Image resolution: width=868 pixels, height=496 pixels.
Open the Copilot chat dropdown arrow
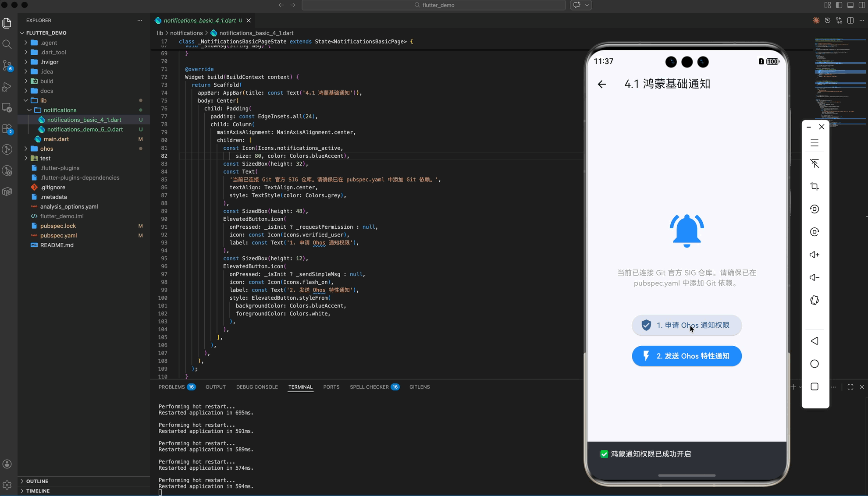click(x=587, y=5)
